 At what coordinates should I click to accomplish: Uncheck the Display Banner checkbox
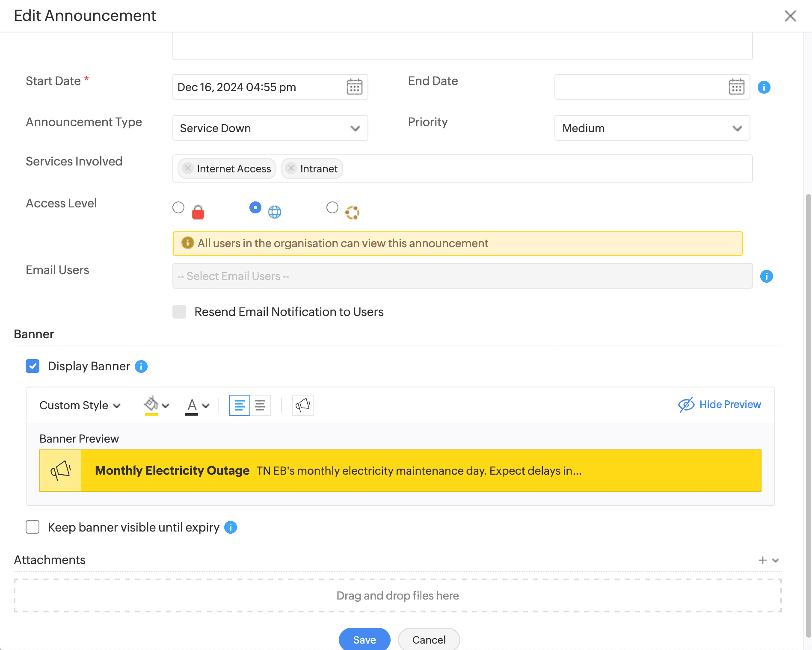[33, 366]
